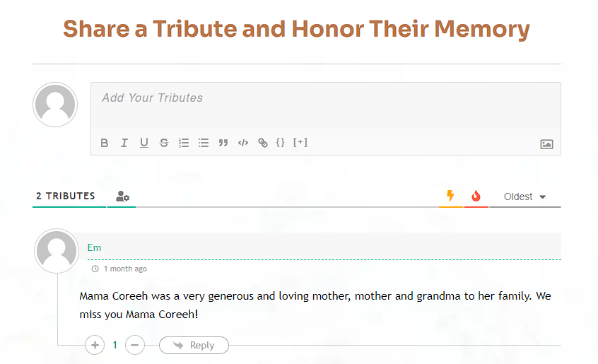
Task: Open the Oldest sort dropdown
Action: click(x=524, y=196)
